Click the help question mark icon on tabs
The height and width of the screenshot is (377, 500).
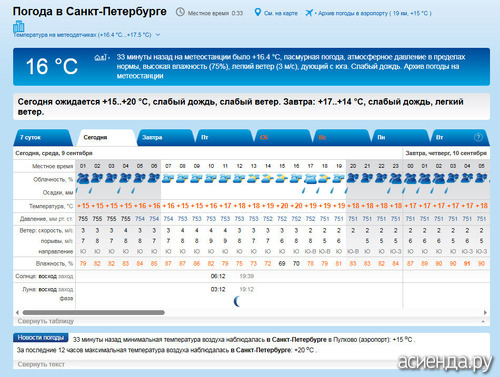478,137
